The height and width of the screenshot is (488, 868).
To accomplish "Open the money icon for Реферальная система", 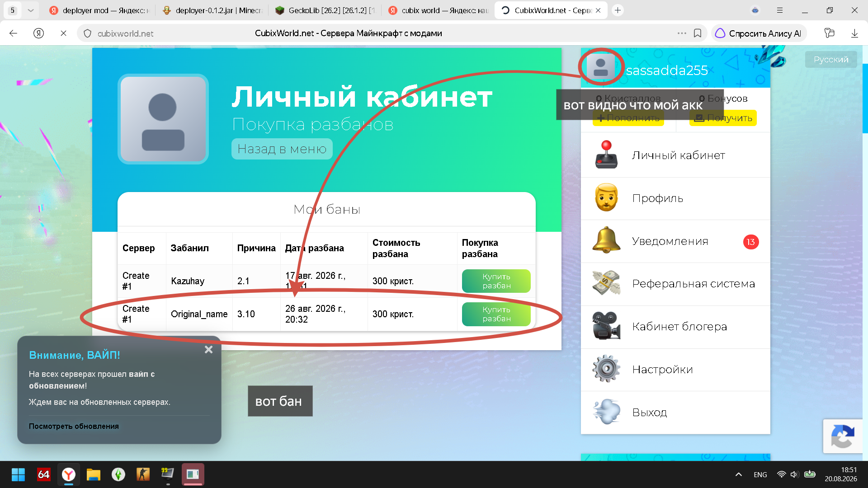I will 606,283.
